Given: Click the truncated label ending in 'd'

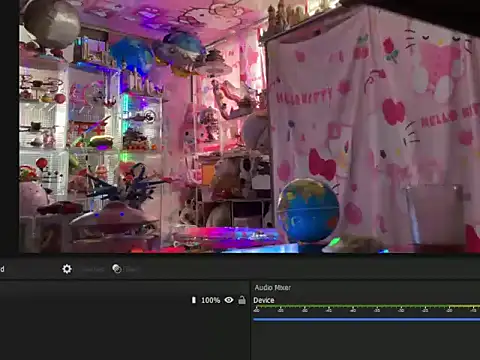Looking at the screenshot, I should [x=2, y=269].
